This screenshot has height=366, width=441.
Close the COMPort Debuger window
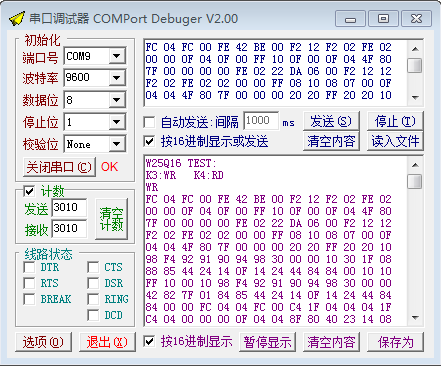[x=416, y=19]
